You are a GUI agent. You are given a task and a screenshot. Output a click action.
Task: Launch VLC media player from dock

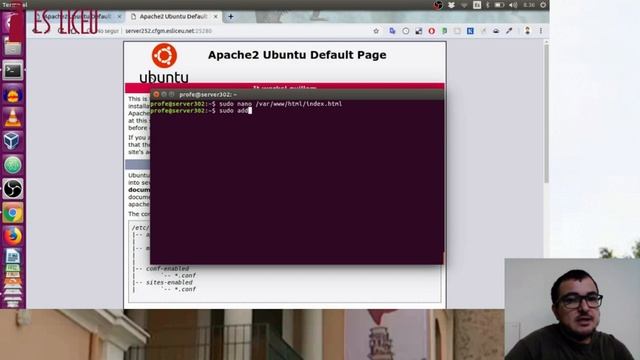[13, 118]
